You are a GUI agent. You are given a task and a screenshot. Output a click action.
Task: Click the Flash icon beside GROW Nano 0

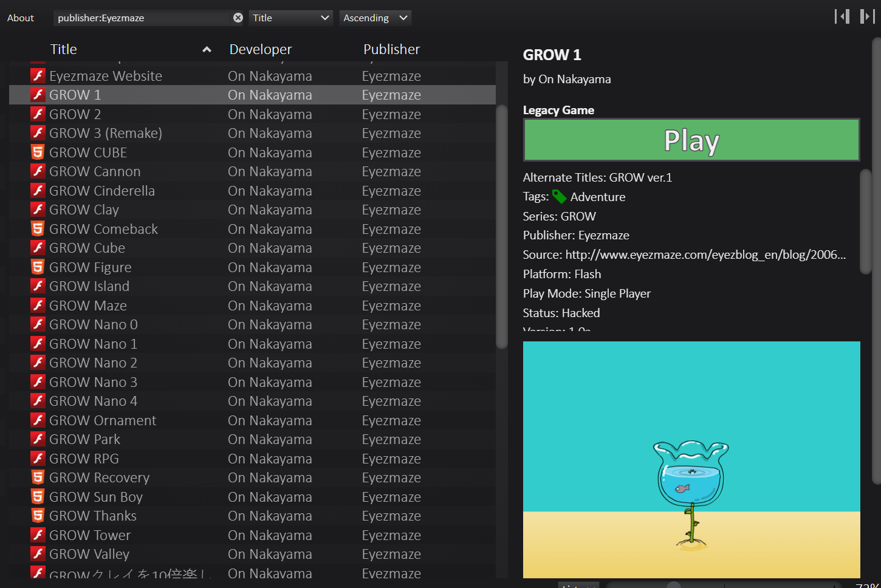[x=38, y=324]
